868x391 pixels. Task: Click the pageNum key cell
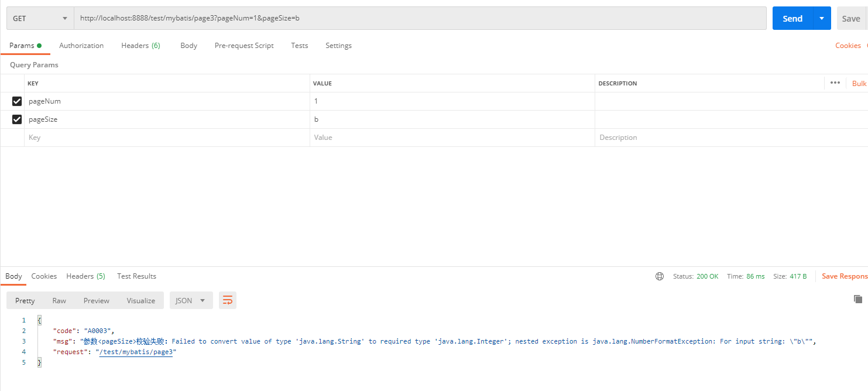[167, 101]
